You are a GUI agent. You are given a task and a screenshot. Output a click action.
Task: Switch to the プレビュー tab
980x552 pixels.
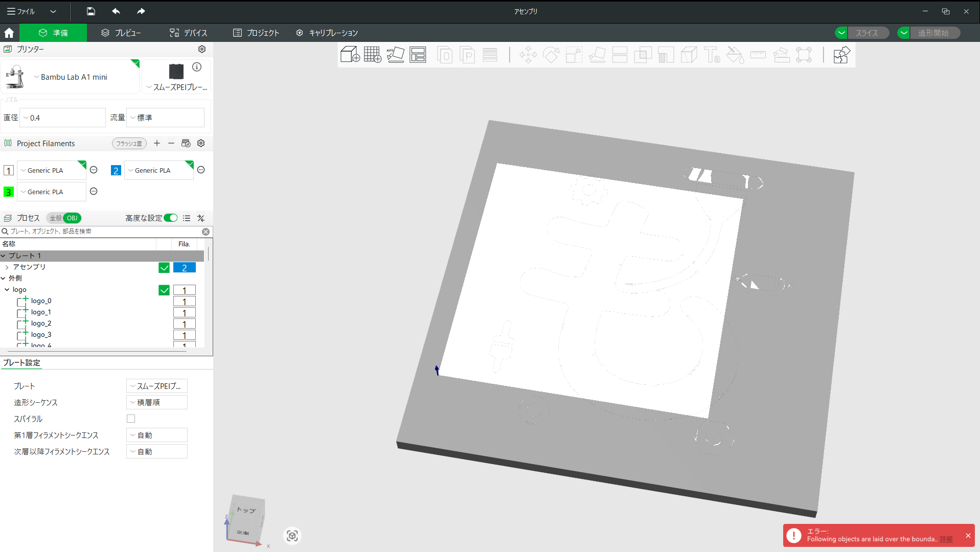click(x=121, y=33)
